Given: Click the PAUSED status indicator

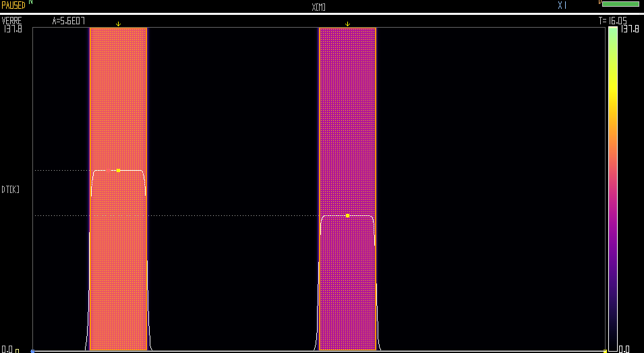Looking at the screenshot, I should tap(13, 5).
